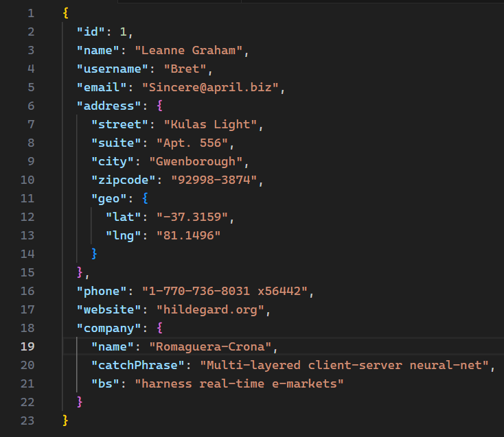The width and height of the screenshot is (504, 437).
Task: Select the value "Multi-layered client-server neural-net"
Action: pyautogui.click(x=344, y=366)
